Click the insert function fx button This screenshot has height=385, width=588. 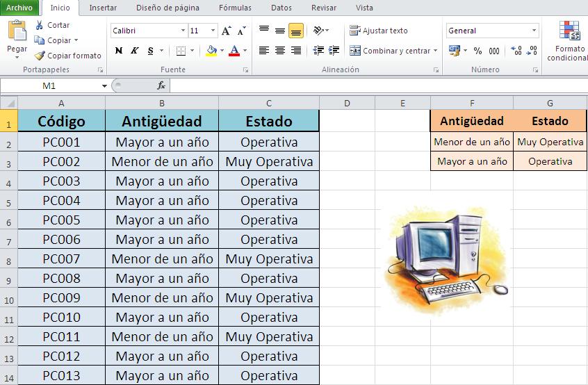point(161,86)
